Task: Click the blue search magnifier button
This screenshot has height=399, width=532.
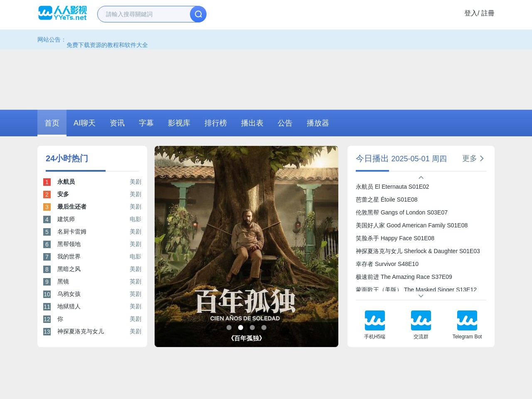Action: (x=198, y=14)
